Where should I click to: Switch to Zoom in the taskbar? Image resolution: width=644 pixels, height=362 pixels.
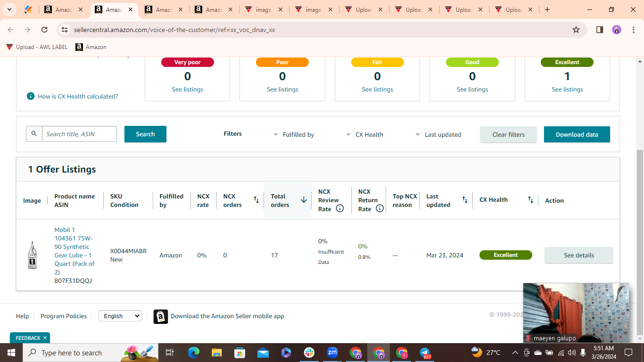332,353
